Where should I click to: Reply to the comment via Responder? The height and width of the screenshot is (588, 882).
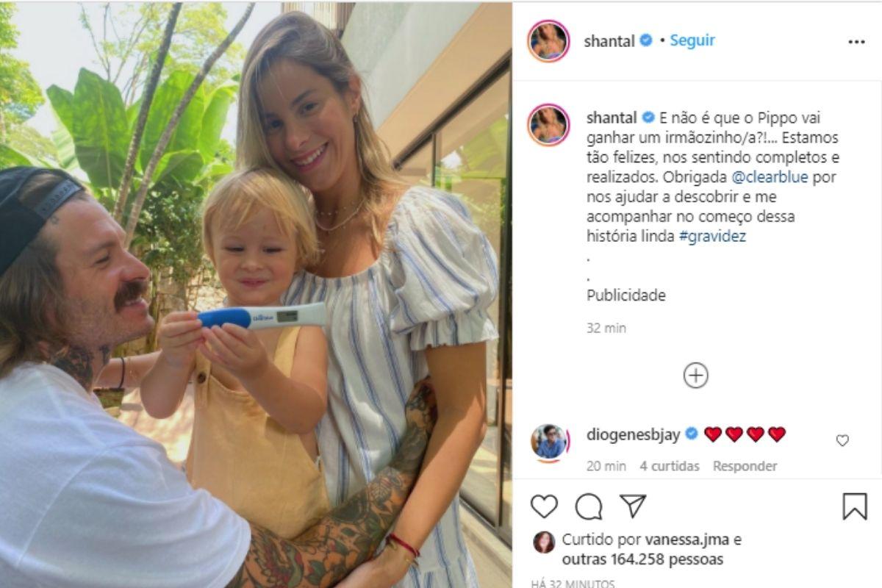(745, 466)
